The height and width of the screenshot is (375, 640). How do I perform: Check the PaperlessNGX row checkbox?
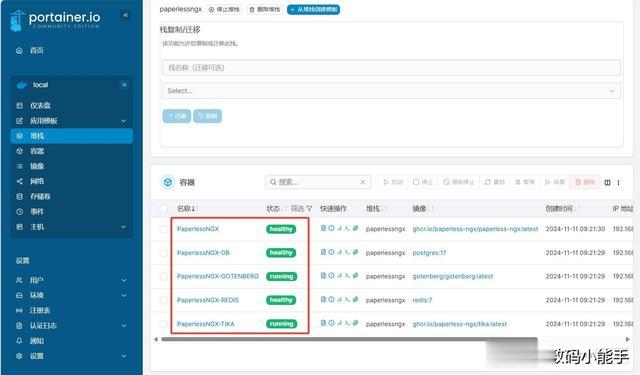[x=164, y=229]
